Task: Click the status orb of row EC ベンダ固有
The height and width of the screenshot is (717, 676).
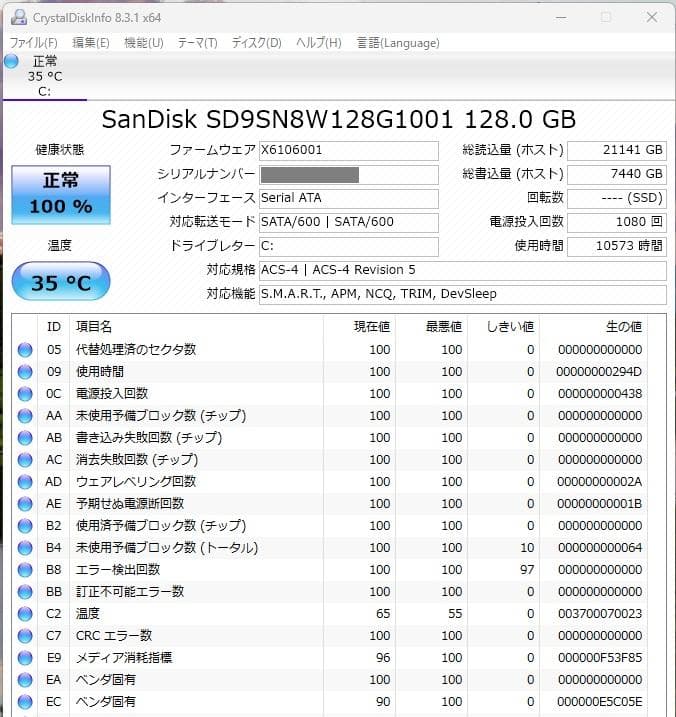Action: coord(25,701)
